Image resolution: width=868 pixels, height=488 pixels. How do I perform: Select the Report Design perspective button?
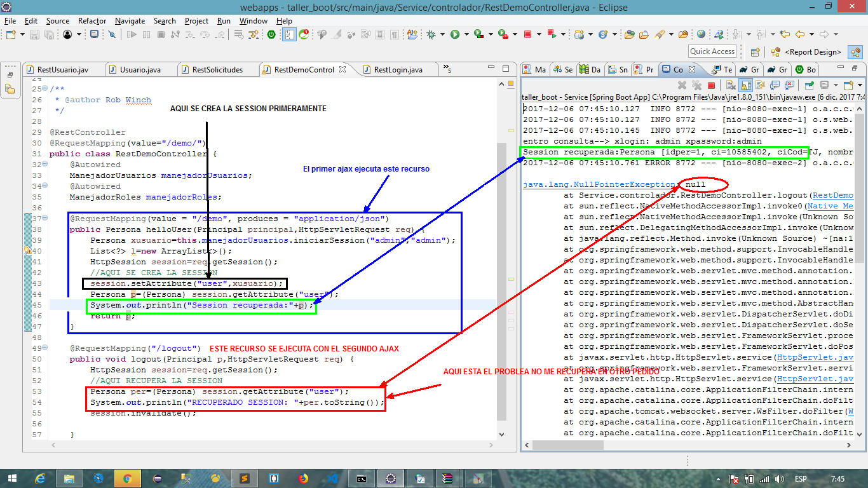[x=806, y=52]
